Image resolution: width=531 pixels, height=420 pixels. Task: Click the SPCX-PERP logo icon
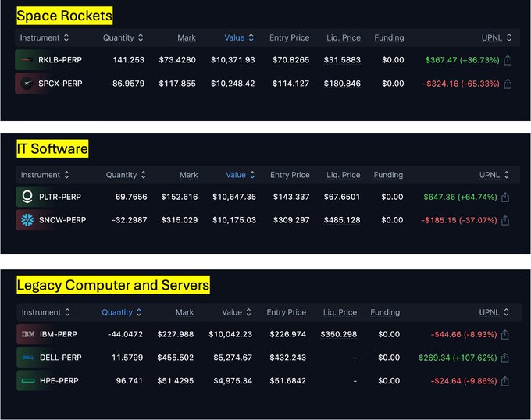pos(27,84)
